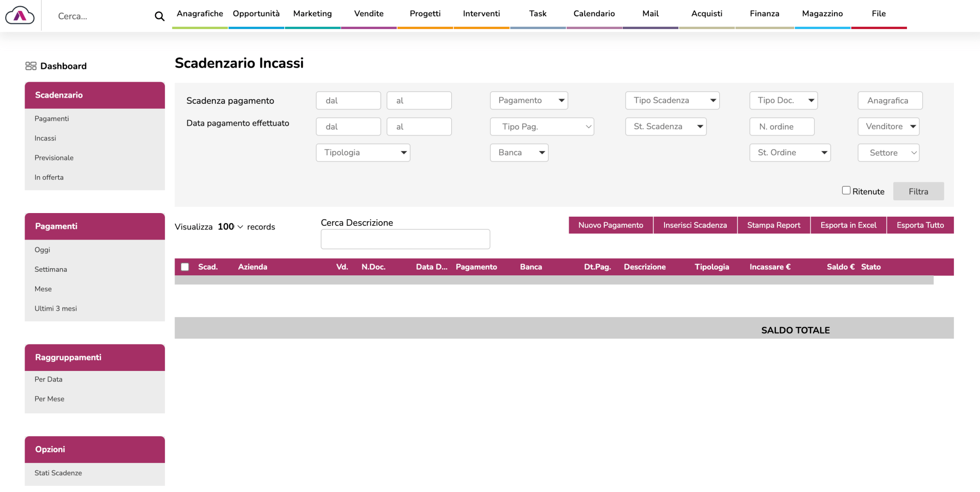Click the horizontal scrollbar under table header
The width and height of the screenshot is (980, 492).
[x=554, y=280]
